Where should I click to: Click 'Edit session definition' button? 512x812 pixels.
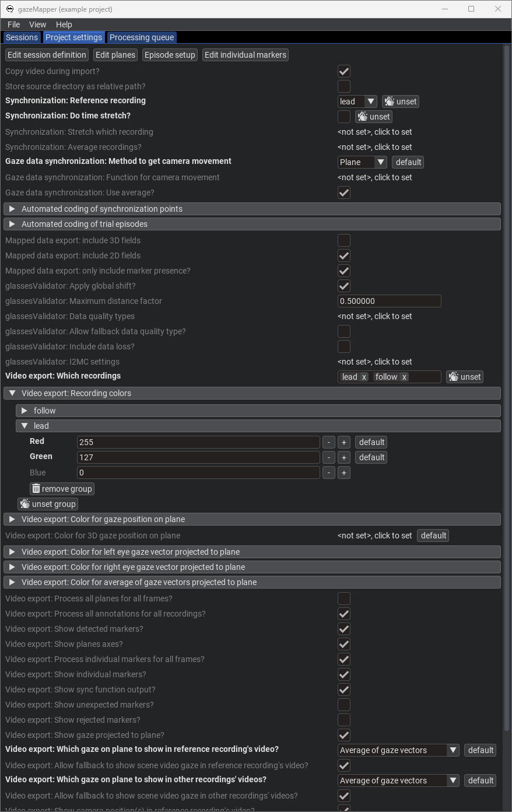(47, 55)
